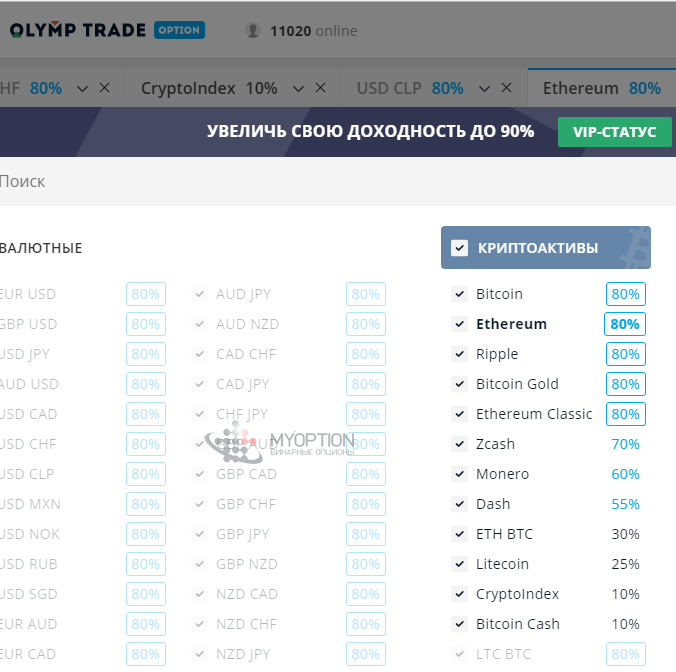
Task: Click the Olymp Trade logo
Action: 78,30
